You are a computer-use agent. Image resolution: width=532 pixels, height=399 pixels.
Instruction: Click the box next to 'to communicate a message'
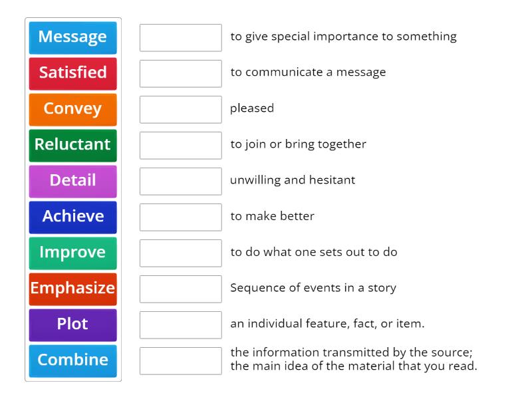[180, 73]
